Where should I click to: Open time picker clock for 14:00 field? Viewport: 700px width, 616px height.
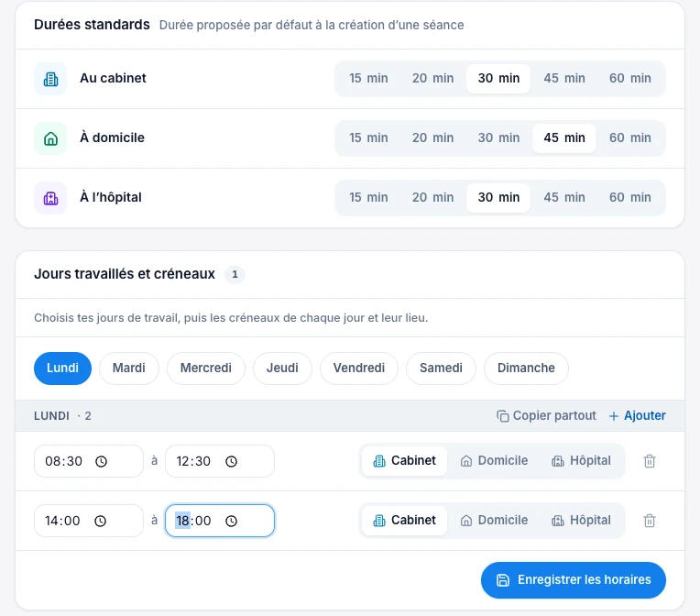[x=101, y=521]
